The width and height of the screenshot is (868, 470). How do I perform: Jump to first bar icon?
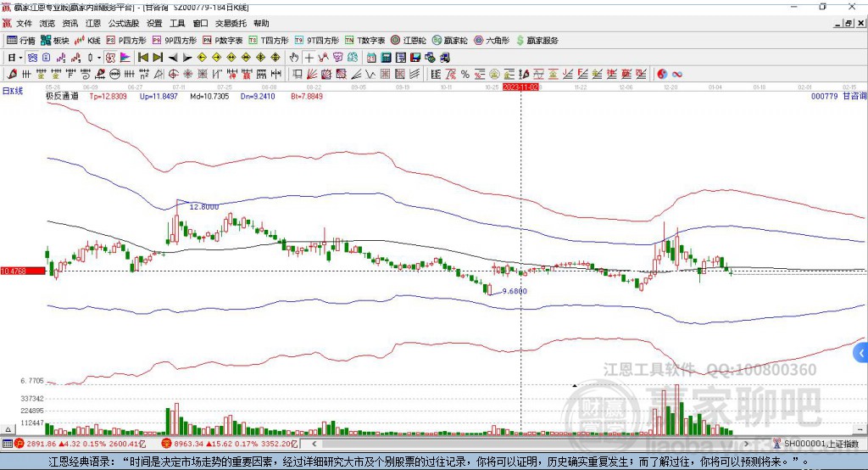143,58
